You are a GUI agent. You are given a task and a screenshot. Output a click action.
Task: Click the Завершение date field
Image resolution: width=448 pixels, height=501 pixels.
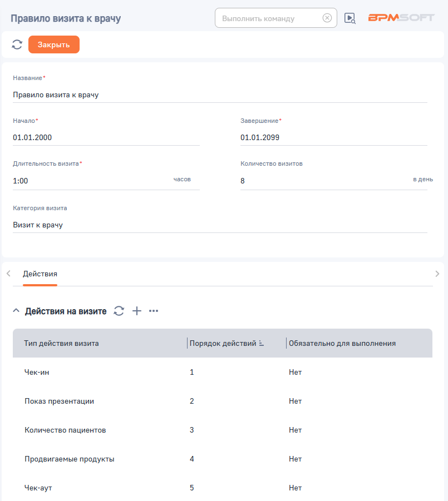tap(334, 138)
